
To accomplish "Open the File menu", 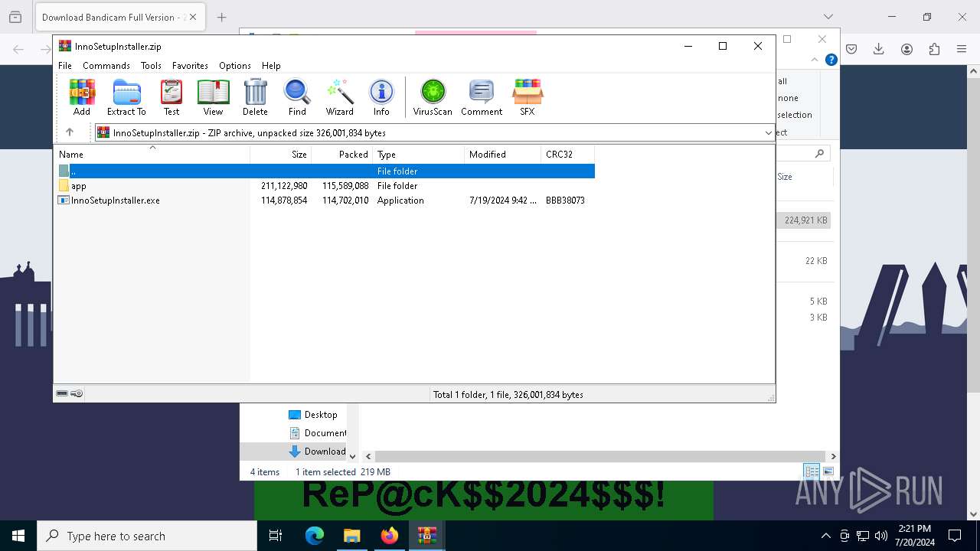I will pyautogui.click(x=65, y=66).
